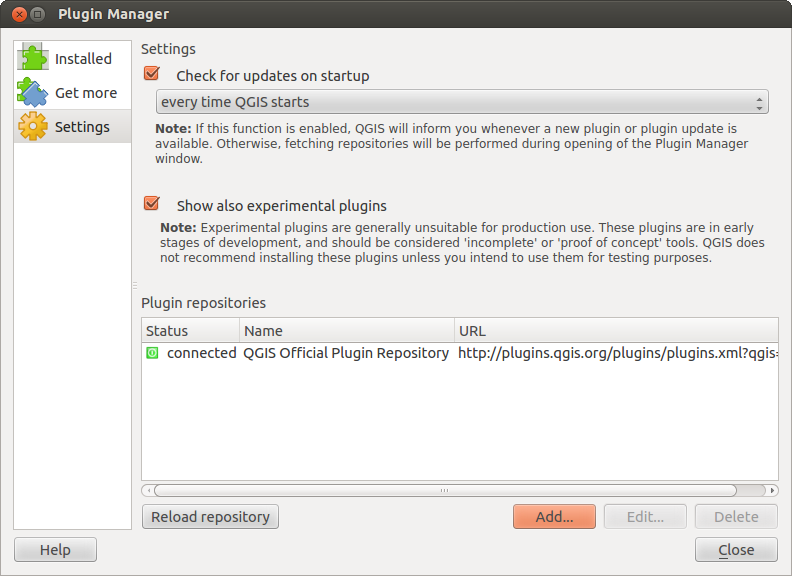Click the green Installed puzzle icon
Image resolution: width=792 pixels, height=576 pixels.
click(33, 58)
